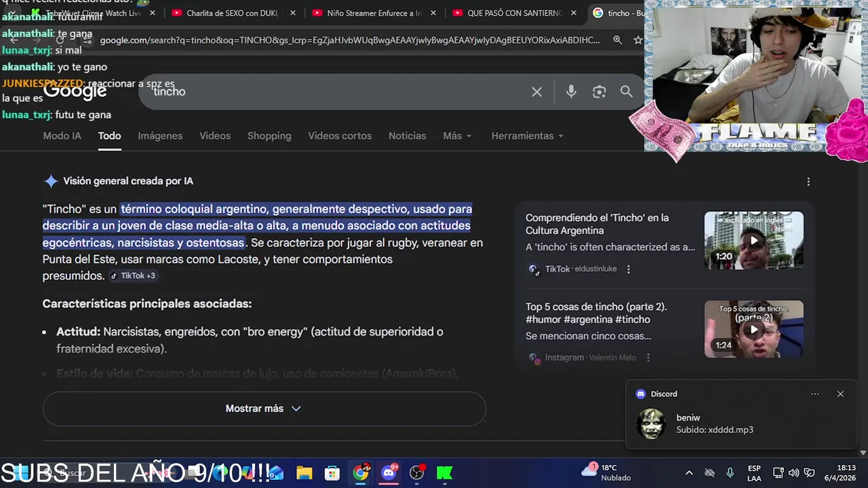Switch to Chrome in the taskbar
This screenshot has width=868, height=488.
click(361, 473)
